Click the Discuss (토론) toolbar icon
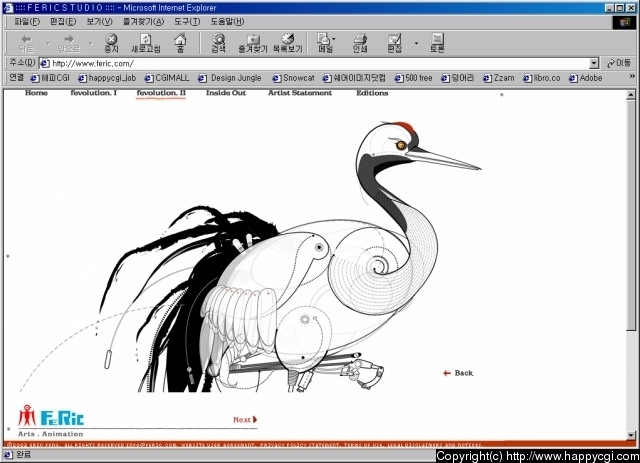 click(437, 43)
